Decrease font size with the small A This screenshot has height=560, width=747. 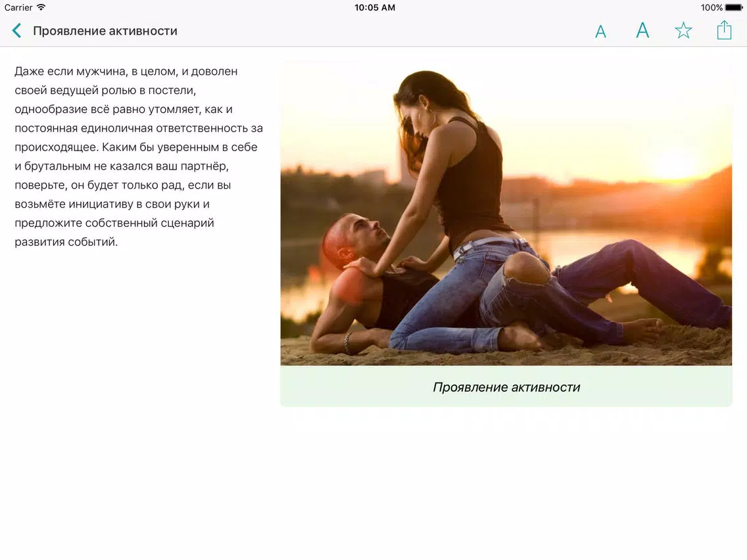[601, 32]
